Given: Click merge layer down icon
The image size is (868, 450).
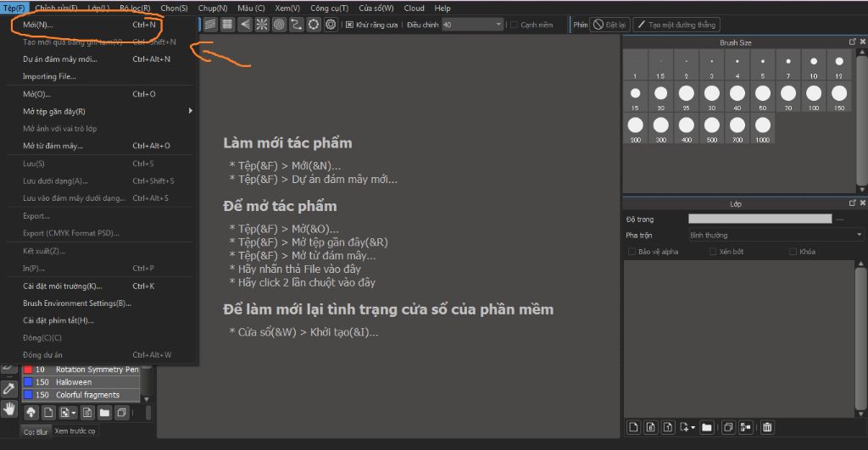Looking at the screenshot, I should [x=746, y=427].
